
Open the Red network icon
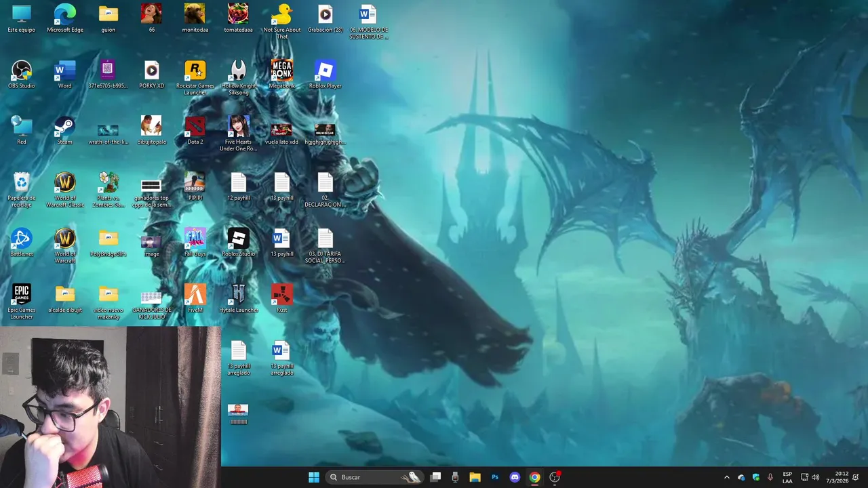pos(22,130)
